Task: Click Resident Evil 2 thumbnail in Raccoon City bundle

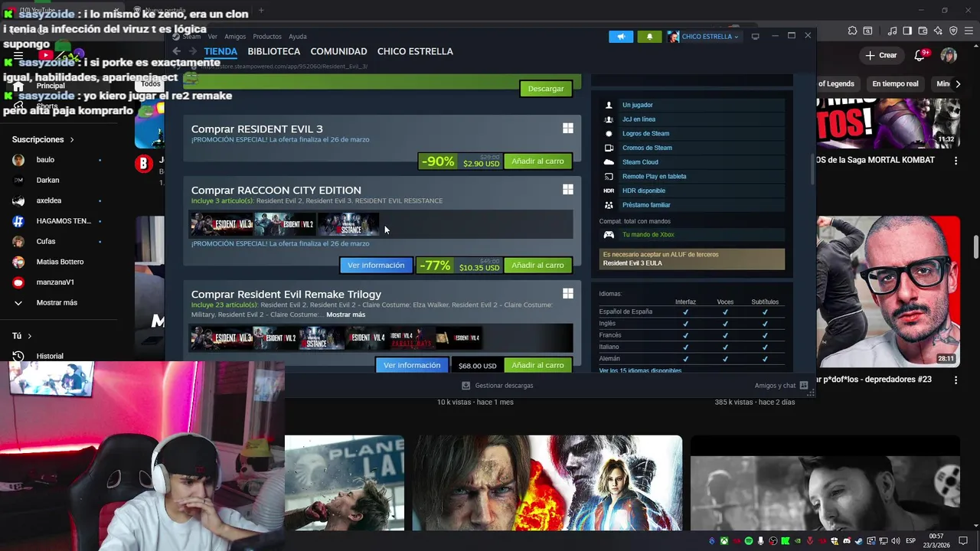Action: [x=285, y=224]
